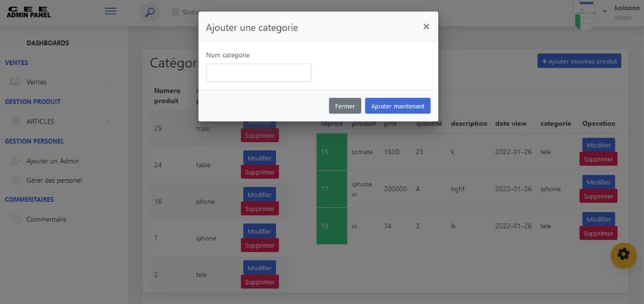
Task: Expand the ARTICLES menu chevron
Action: [109, 122]
